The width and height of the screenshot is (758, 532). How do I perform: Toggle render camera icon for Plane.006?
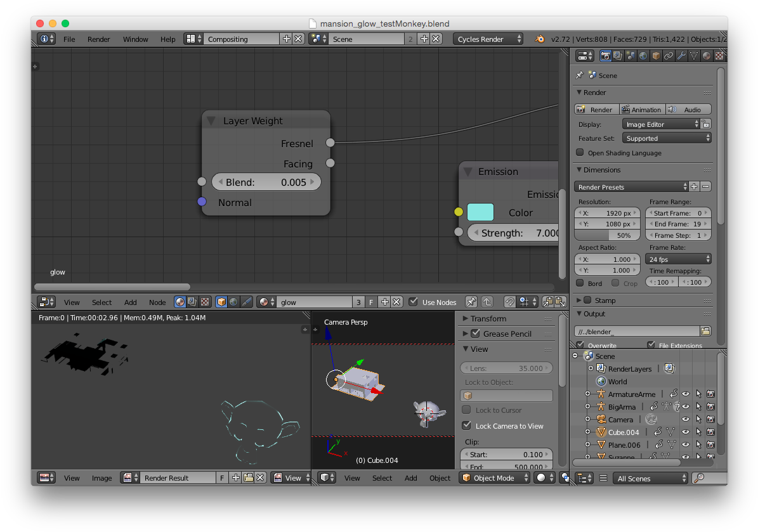click(710, 445)
